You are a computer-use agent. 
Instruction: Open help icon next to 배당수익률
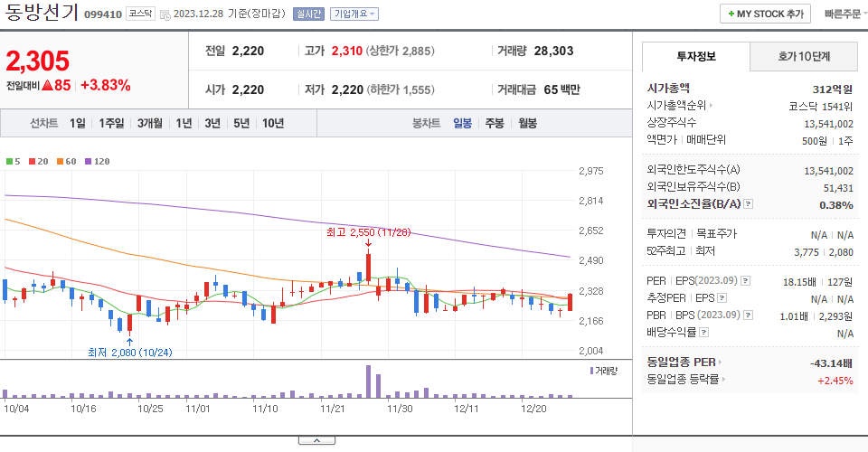point(704,333)
